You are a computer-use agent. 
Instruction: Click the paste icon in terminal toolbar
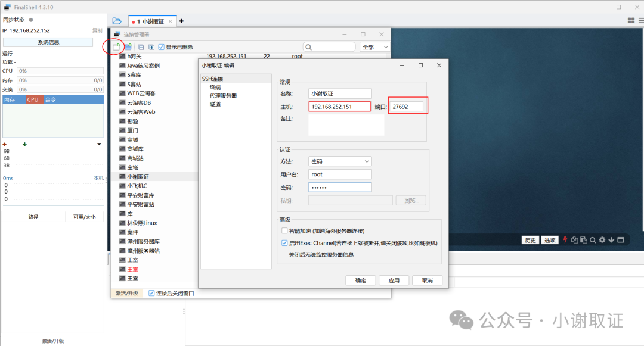coord(584,240)
